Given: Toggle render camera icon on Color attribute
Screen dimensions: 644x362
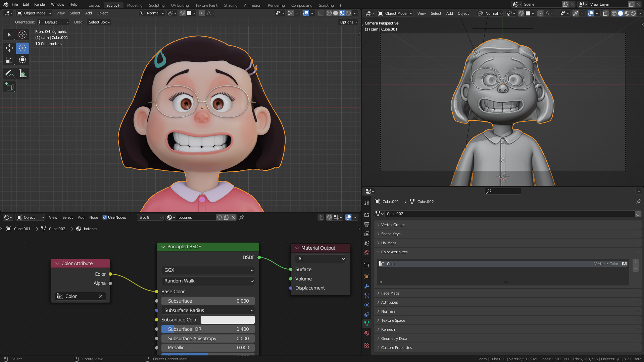Looking at the screenshot, I should (x=624, y=264).
